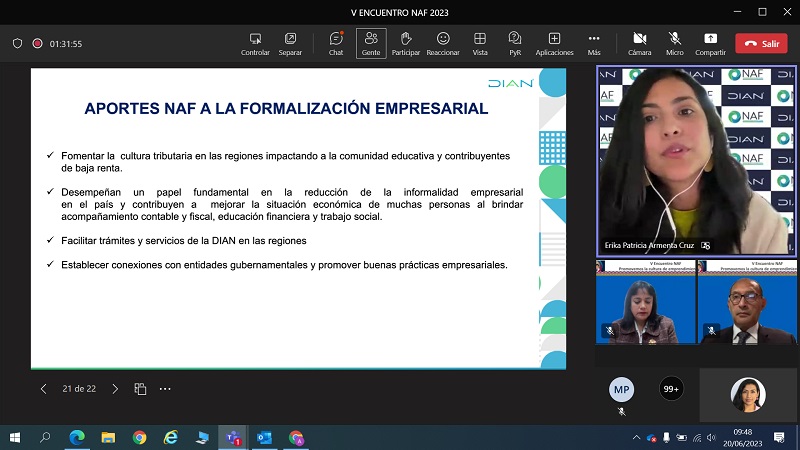Open slide more options ellipsis
Image resolution: width=800 pixels, height=450 pixels.
click(x=165, y=389)
